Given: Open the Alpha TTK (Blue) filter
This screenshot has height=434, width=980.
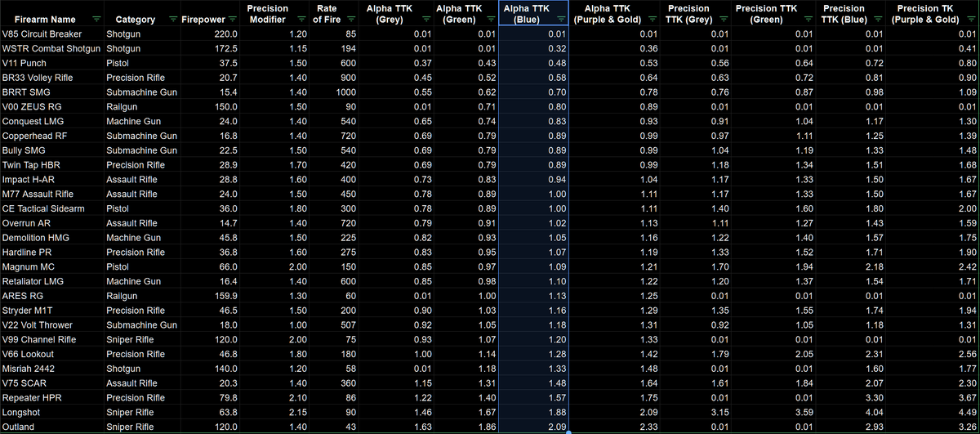Looking at the screenshot, I should (560, 19).
